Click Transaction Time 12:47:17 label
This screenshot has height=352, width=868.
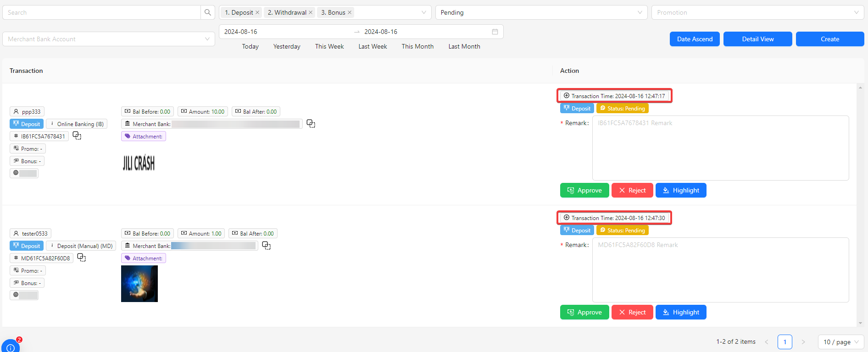[614, 96]
